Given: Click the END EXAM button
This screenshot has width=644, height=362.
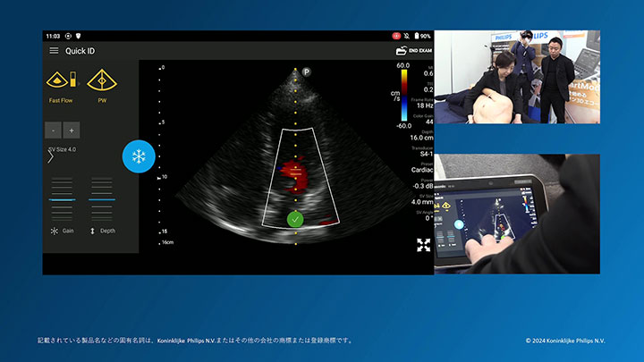Looking at the screenshot, I should (413, 51).
